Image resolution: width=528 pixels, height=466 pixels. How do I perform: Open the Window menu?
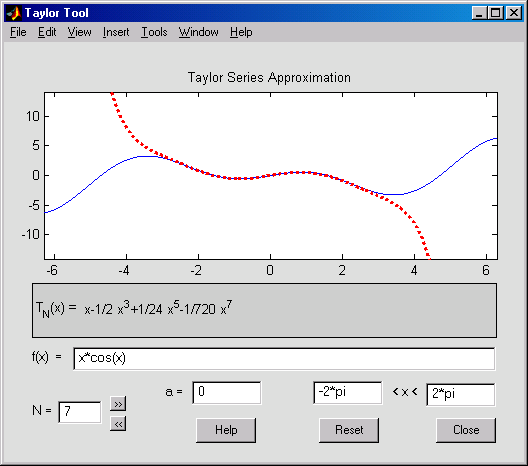[198, 32]
